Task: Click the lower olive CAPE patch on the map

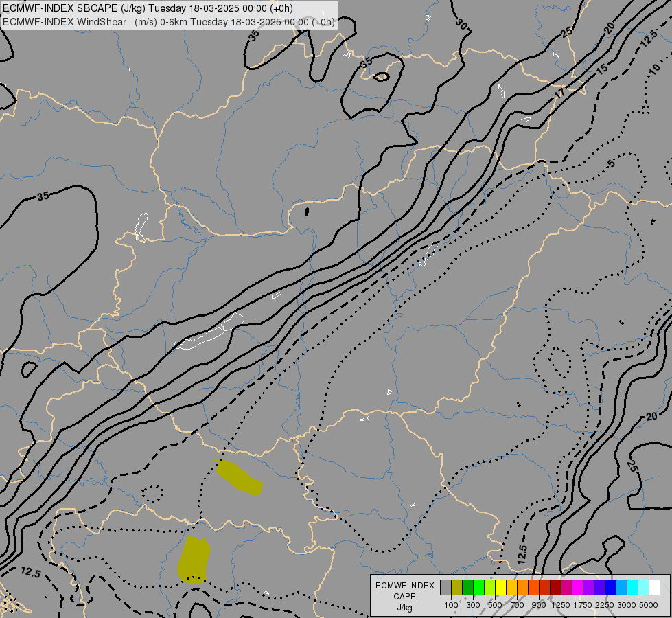Action: coord(194,560)
